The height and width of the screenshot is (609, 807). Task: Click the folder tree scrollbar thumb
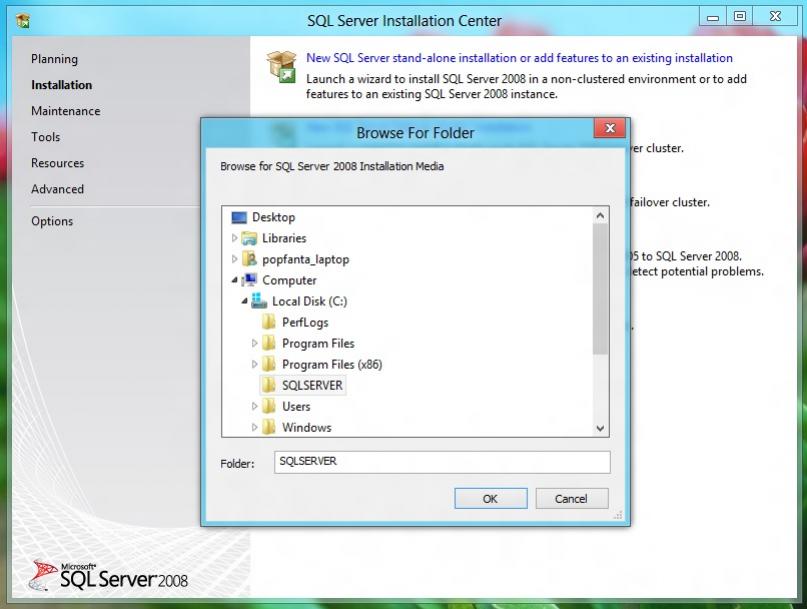(600, 289)
